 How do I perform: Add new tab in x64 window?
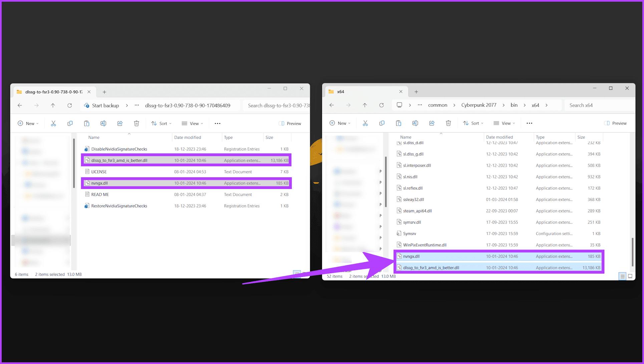416,92
